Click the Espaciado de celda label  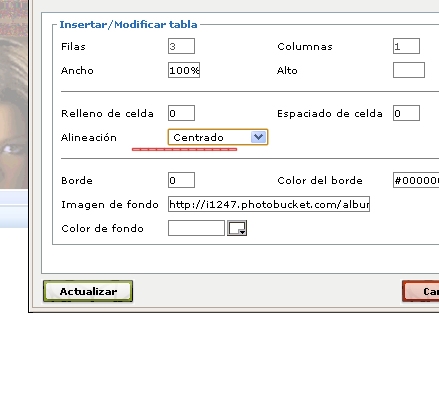(330, 113)
